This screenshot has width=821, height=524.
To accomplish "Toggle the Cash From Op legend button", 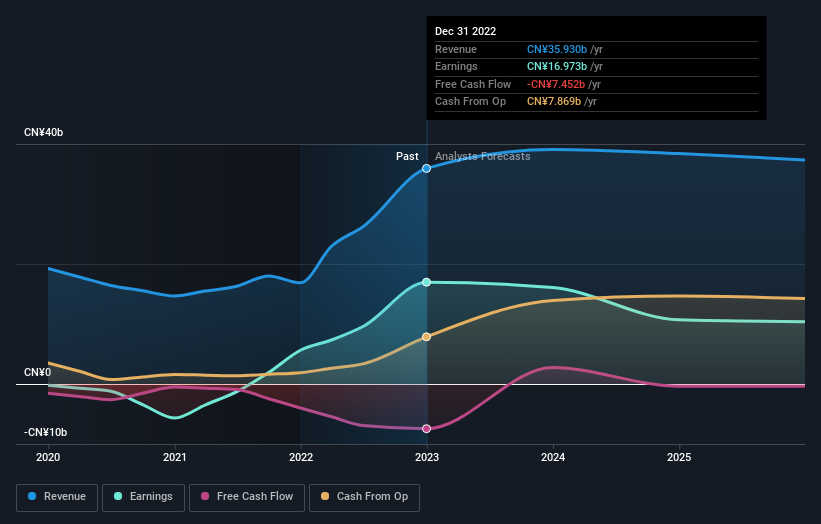I will 364,497.
